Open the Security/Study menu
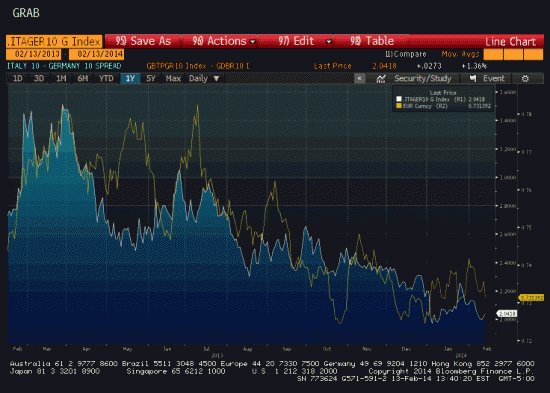Screen dimensions: 550x393 [x=422, y=79]
